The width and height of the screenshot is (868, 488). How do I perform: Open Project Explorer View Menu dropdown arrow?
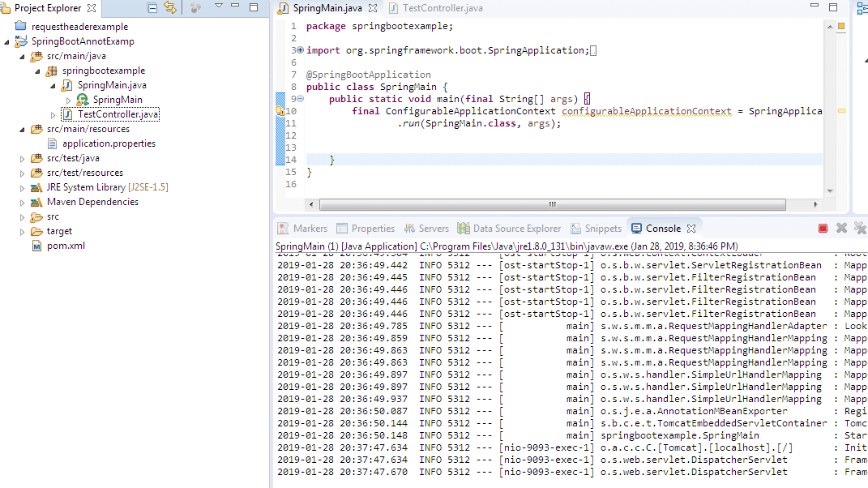219,7
